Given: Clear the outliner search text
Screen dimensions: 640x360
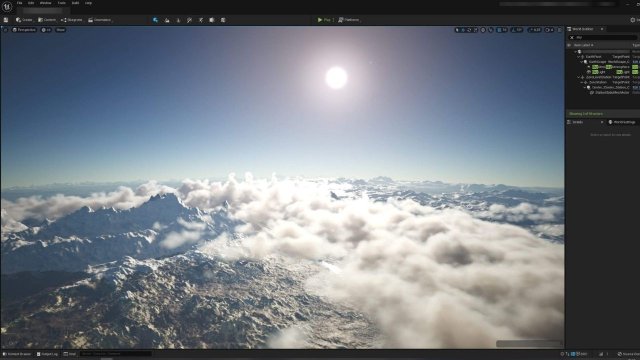Looking at the screenshot, I should [x=572, y=38].
